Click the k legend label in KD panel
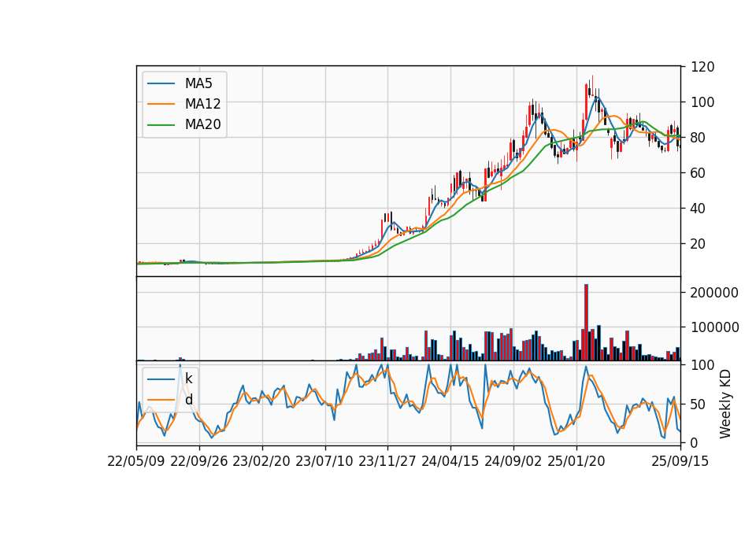The height and width of the screenshot is (543, 756). tap(188, 379)
